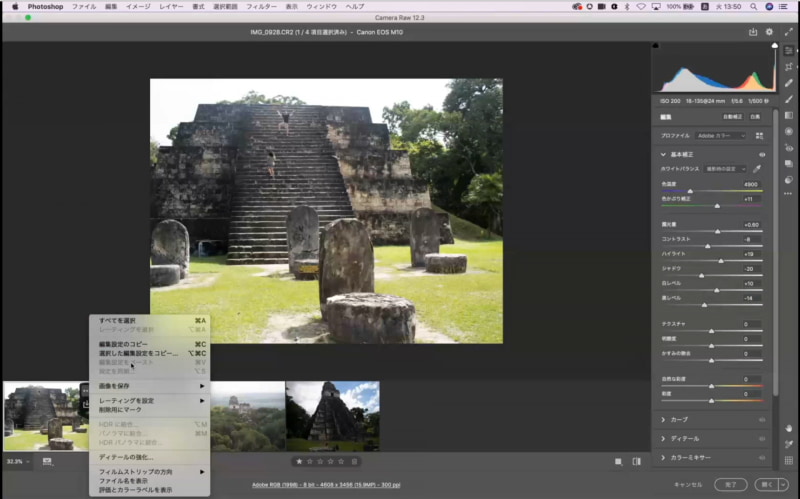
Task: Click the white balance eyedropper tool
Action: [757, 169]
